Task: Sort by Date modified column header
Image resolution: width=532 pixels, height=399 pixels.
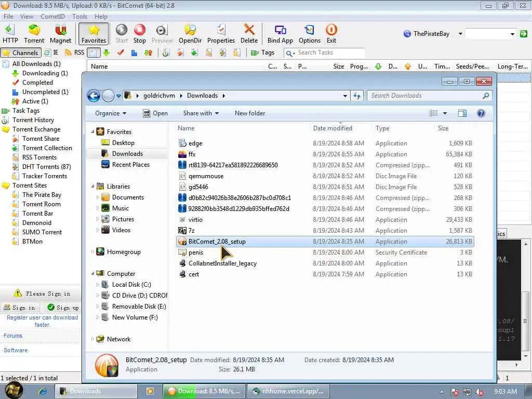Action: [332, 128]
